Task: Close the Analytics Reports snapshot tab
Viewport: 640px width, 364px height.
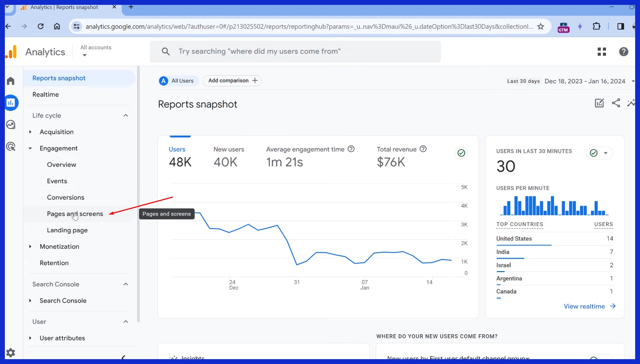Action: tap(114, 7)
